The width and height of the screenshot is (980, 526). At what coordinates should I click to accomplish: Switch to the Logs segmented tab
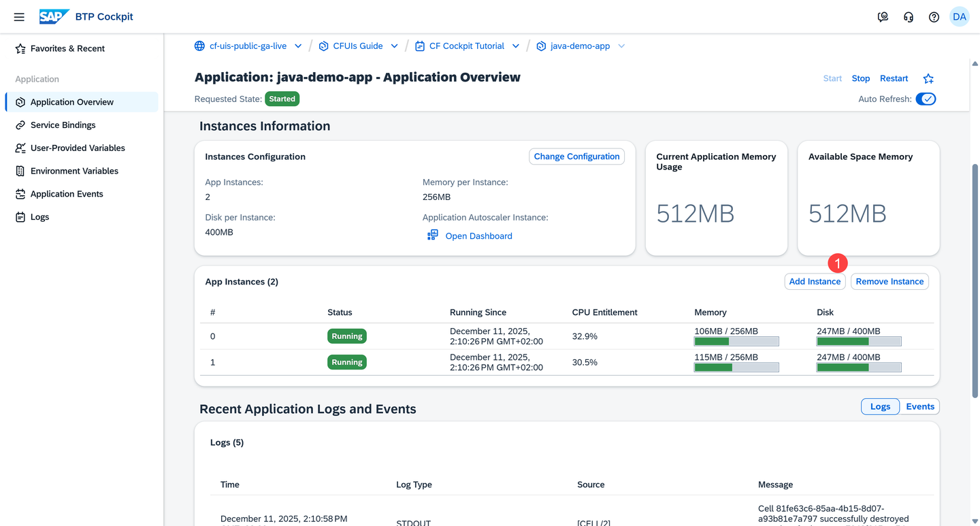(880, 406)
